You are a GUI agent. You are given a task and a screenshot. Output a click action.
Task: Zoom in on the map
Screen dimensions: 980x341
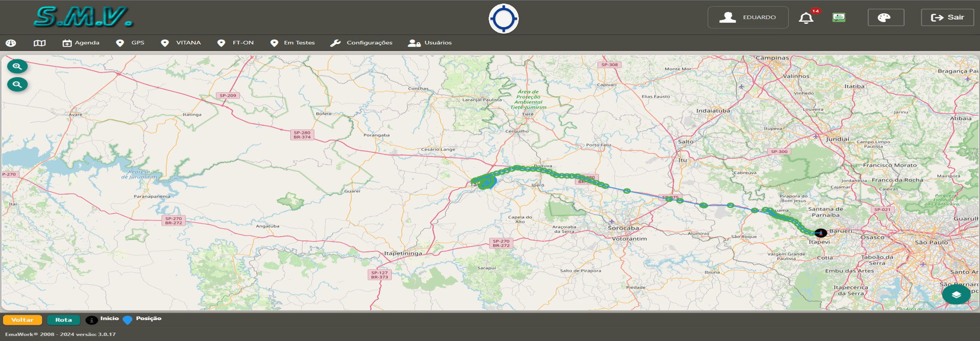click(x=17, y=67)
